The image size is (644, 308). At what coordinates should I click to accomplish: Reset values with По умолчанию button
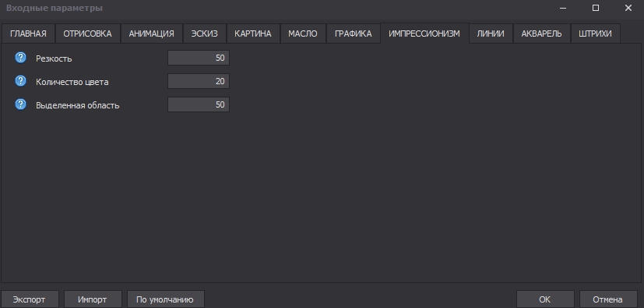(165, 299)
